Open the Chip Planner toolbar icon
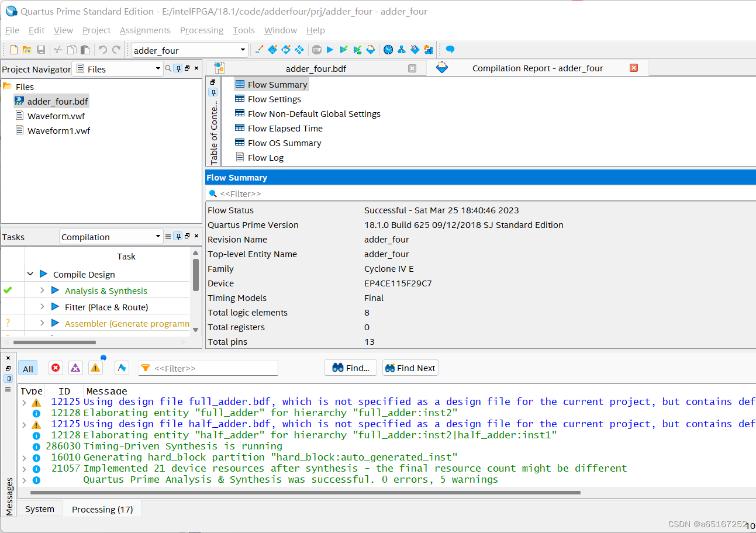The height and width of the screenshot is (533, 756). [299, 50]
